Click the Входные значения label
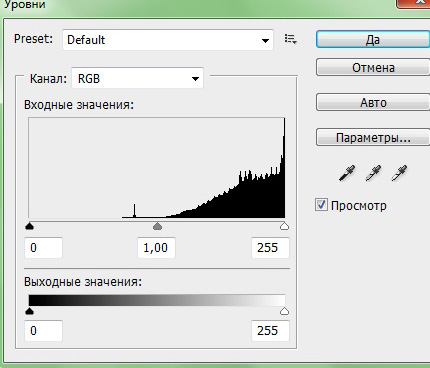Screen dimensions: 430x368 pyautogui.click(x=79, y=105)
